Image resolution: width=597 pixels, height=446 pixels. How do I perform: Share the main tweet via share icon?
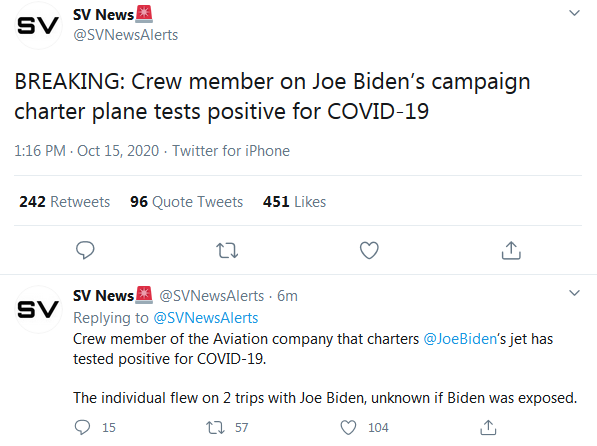coord(511,250)
